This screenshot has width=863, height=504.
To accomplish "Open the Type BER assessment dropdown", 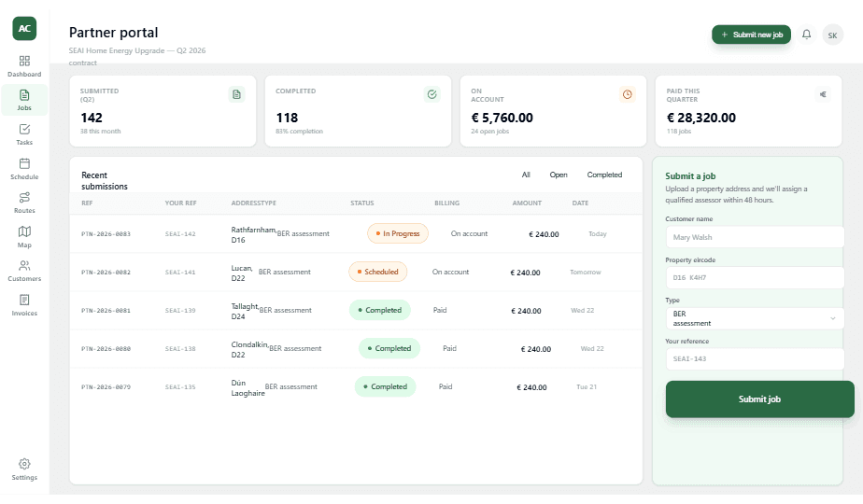I will pos(754,318).
